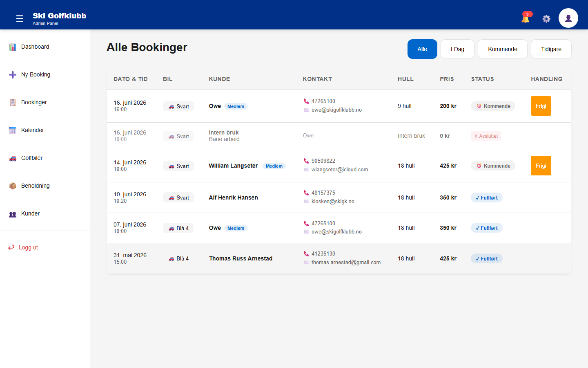The width and height of the screenshot is (588, 368).
Task: Click the Kunder people icon
Action: [13, 214]
